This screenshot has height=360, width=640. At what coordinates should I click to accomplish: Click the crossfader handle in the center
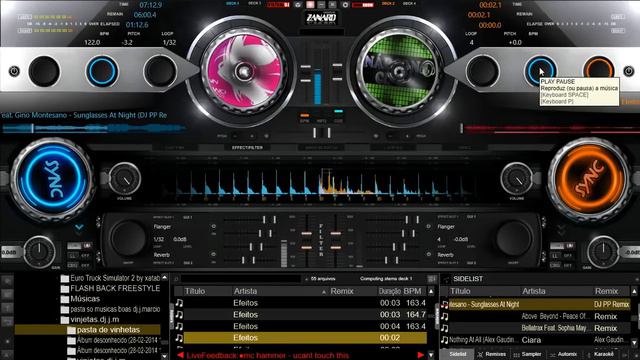[x=322, y=133]
